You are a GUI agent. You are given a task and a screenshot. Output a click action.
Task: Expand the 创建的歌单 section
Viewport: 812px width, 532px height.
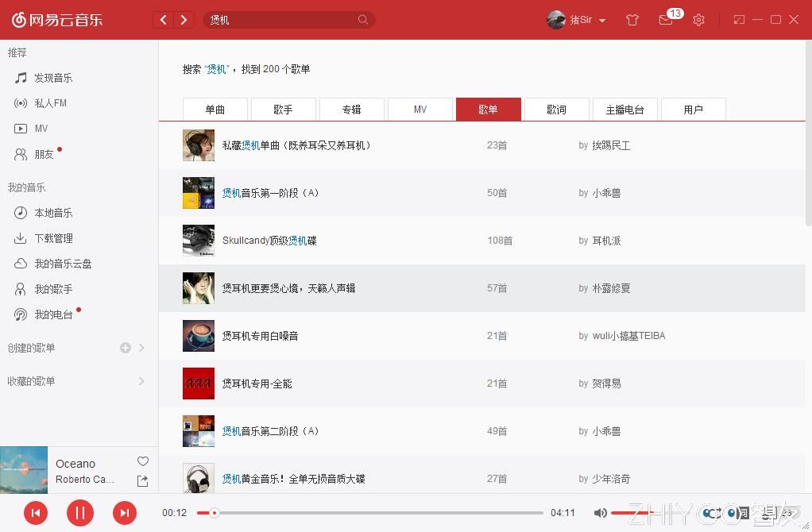(x=141, y=348)
